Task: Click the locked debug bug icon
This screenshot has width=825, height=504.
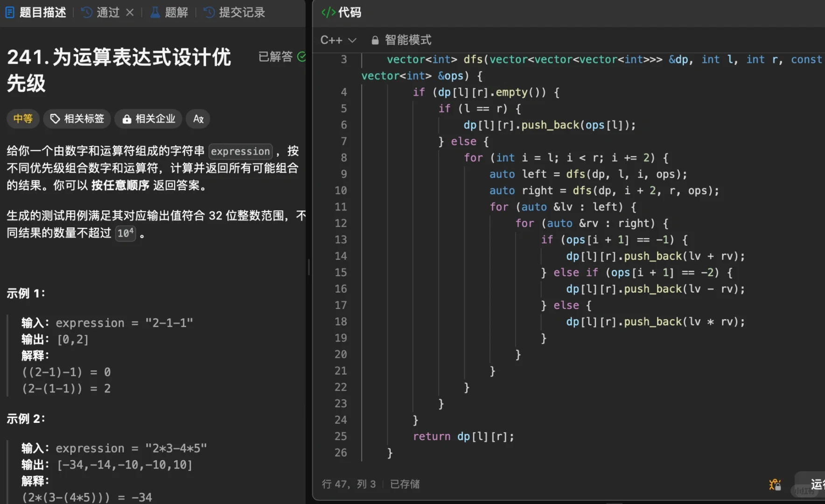Action: pos(775,484)
